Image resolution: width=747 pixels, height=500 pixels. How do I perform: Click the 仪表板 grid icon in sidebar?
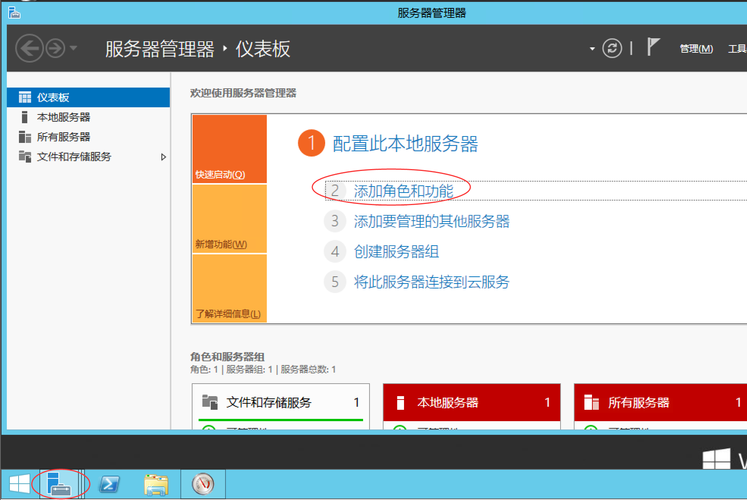[x=25, y=97]
